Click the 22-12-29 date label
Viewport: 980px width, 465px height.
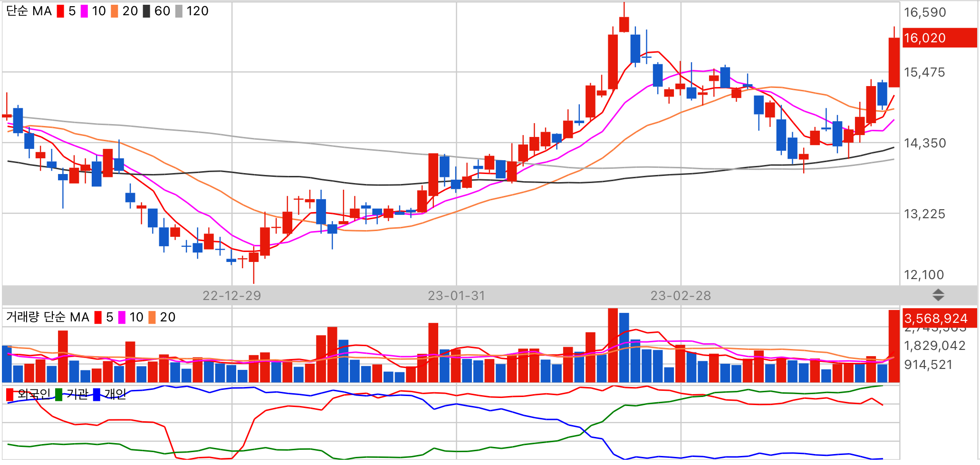(x=232, y=296)
